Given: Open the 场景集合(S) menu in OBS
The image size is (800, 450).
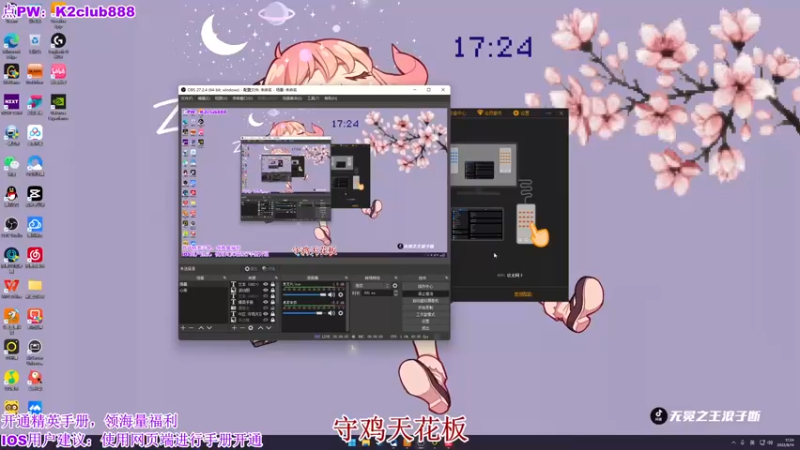Looking at the screenshot, I should (292, 98).
